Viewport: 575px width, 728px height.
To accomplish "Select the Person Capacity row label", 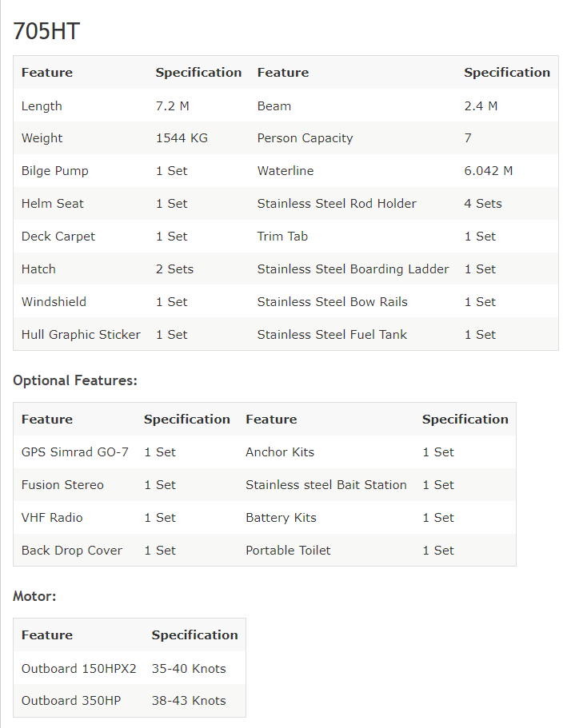I will pyautogui.click(x=305, y=138).
